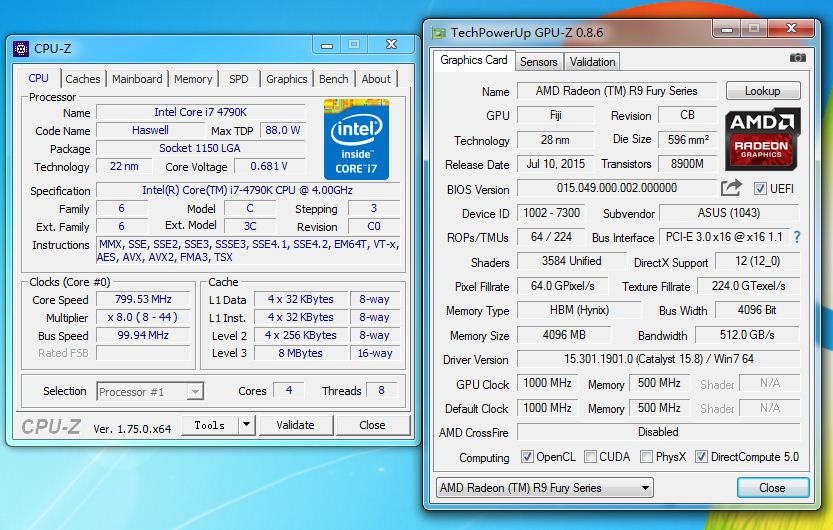Switch to the Mainboard tab
The image size is (833, 530).
click(137, 79)
